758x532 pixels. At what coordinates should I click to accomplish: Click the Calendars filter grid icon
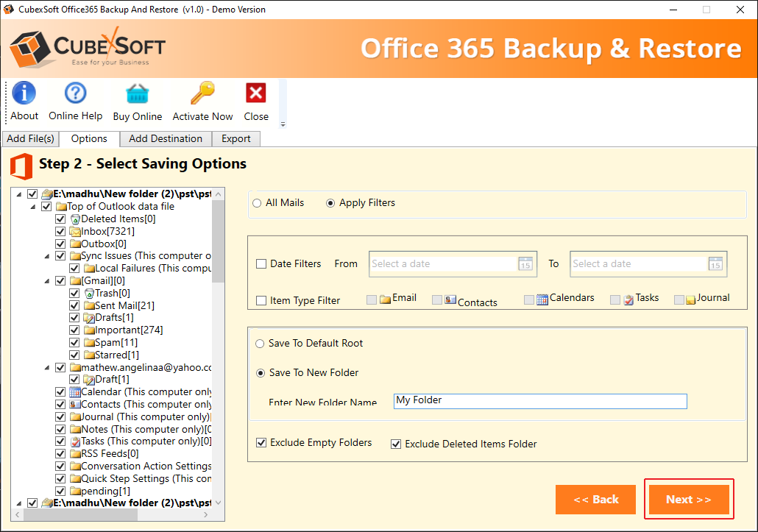(542, 299)
